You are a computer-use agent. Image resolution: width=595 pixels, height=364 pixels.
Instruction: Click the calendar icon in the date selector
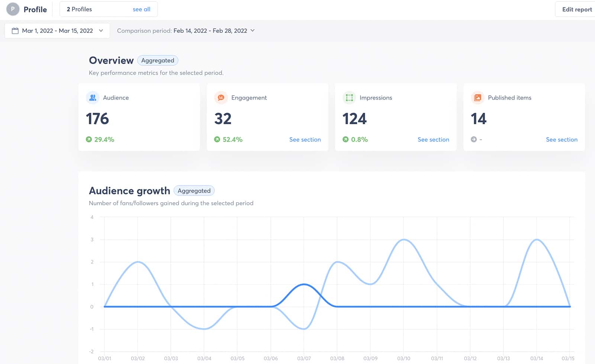(15, 30)
